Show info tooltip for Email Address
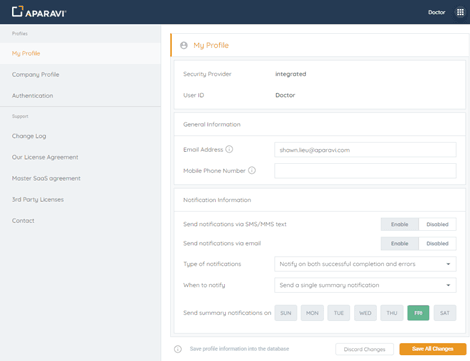The height and width of the screenshot is (361, 470). click(229, 149)
